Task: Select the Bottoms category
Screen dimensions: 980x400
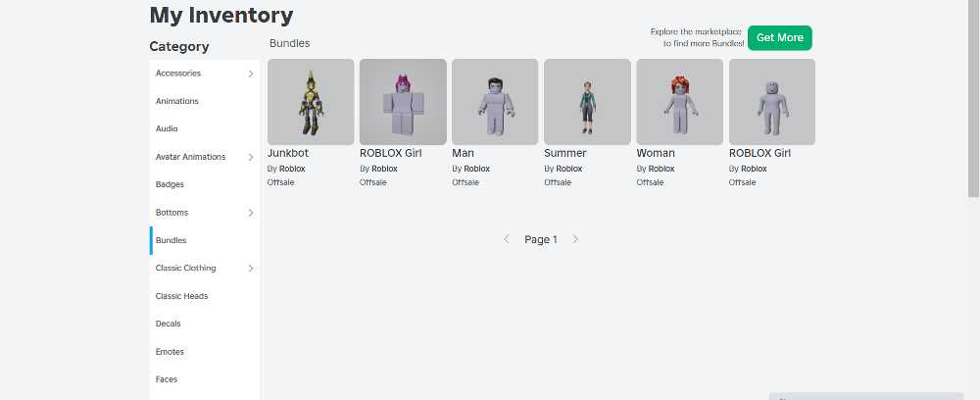Action: (205, 213)
